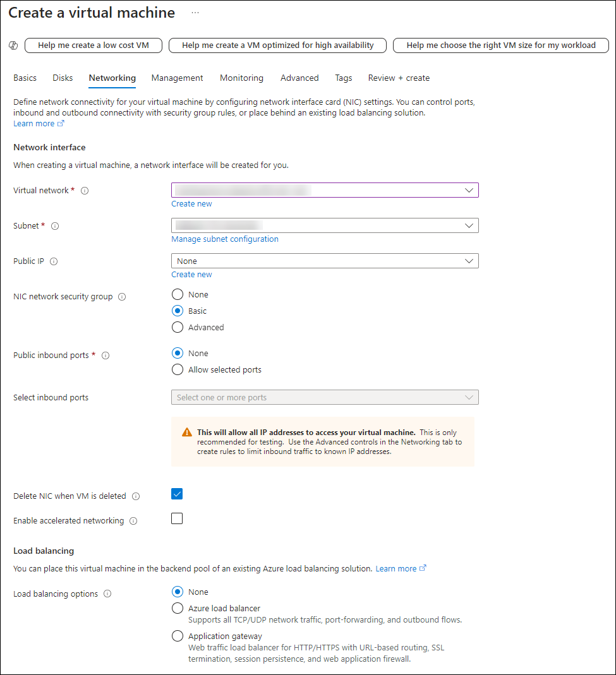Select Application gateway option
This screenshot has width=616, height=675.
pyautogui.click(x=178, y=636)
